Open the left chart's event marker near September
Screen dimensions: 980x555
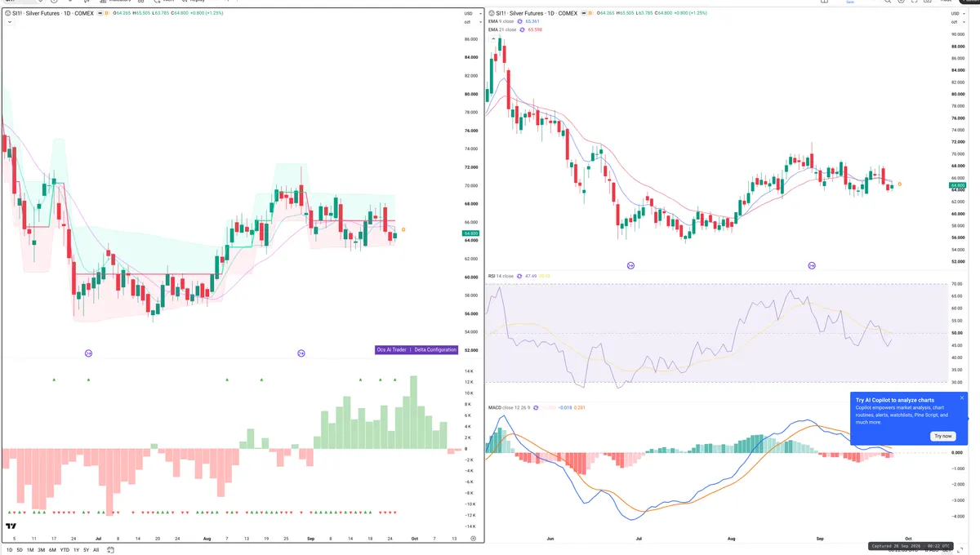pyautogui.click(x=301, y=353)
